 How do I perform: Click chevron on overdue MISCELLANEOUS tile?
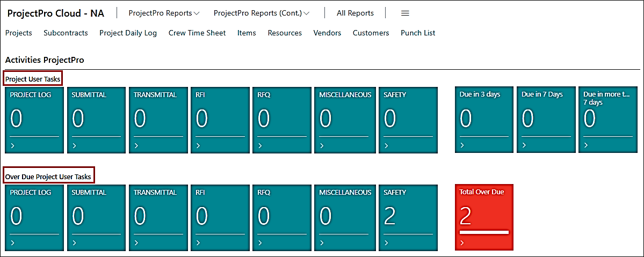click(322, 243)
